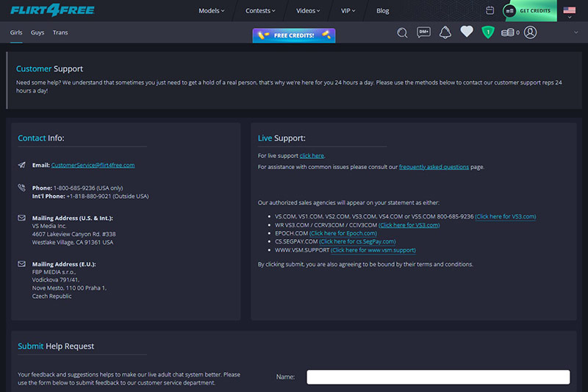The width and height of the screenshot is (588, 392).
Task: Expand the header chevron at far right
Action: (x=576, y=32)
